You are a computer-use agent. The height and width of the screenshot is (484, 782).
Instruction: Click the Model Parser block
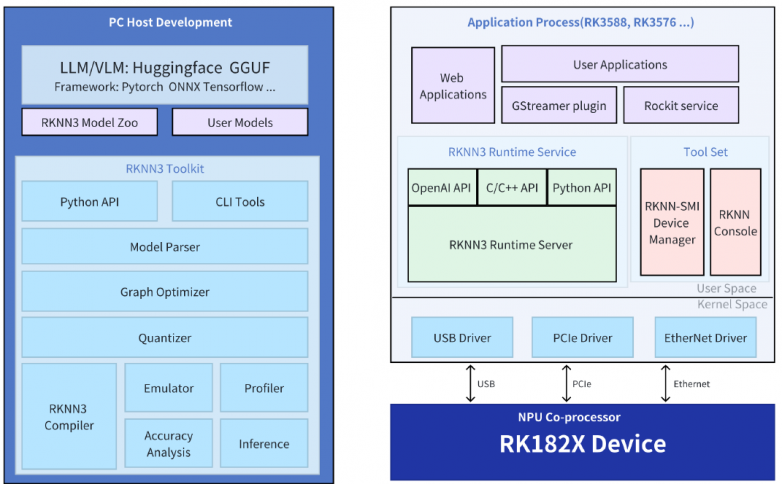click(x=165, y=246)
